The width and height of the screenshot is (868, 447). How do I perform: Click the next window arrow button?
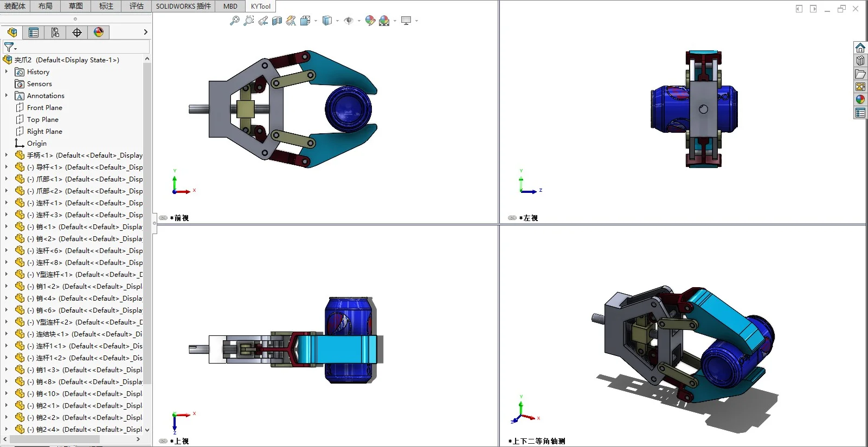[x=813, y=9]
